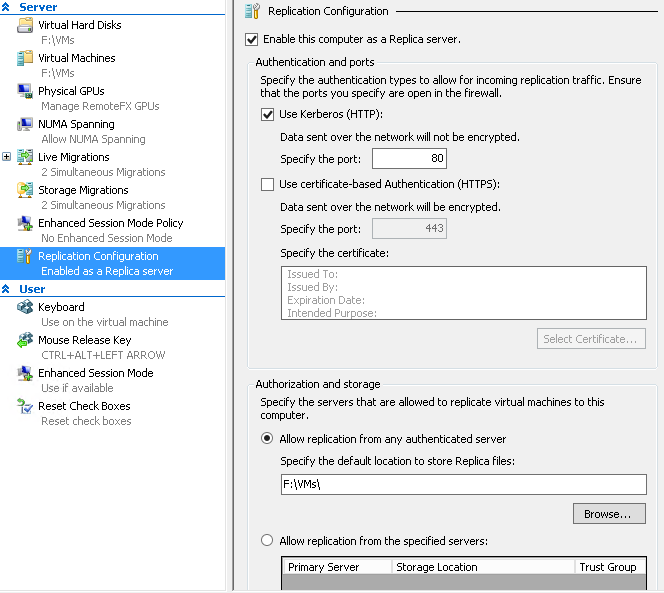Click the Reset Check Boxes icon
The width and height of the screenshot is (664, 593).
pos(25,406)
